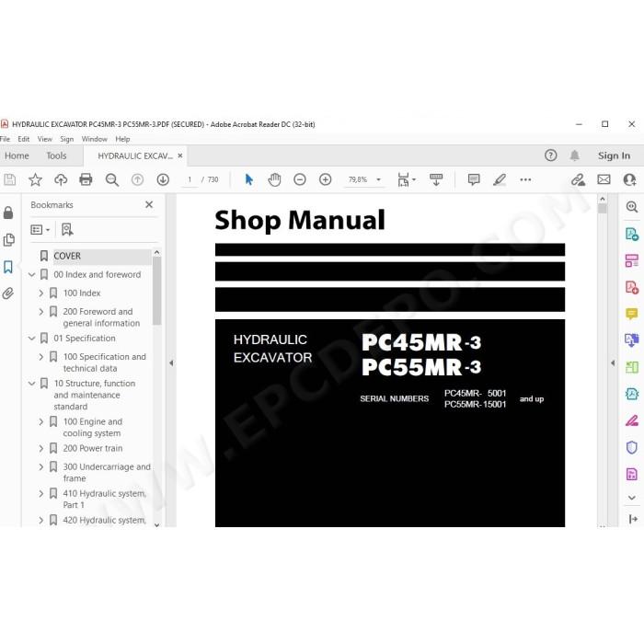Expand 200 Foreword and general information

coord(41,312)
